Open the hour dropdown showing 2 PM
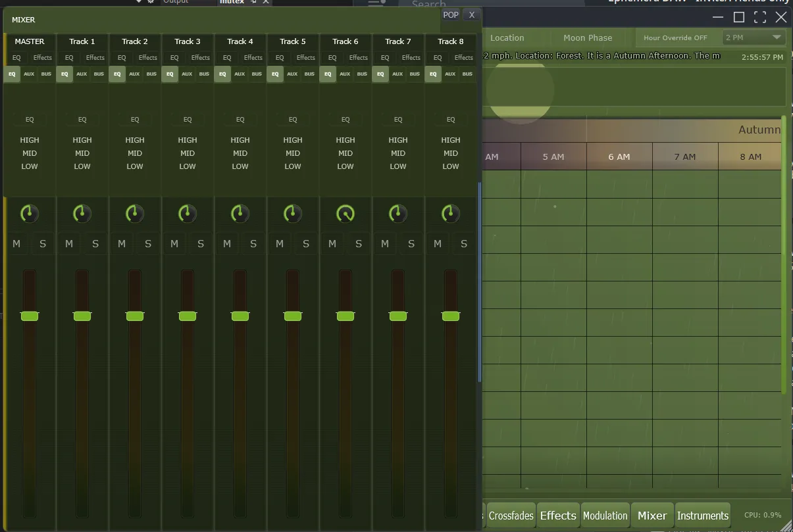Screen dimensions: 793x532 754,37
